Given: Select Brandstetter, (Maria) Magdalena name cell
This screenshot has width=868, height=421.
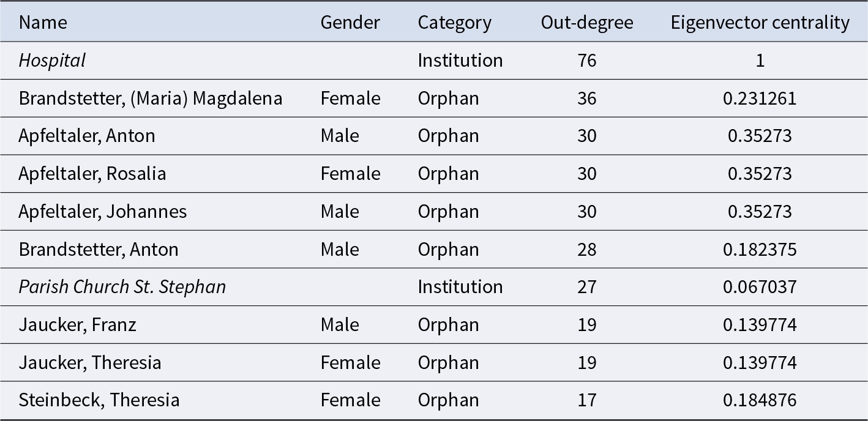Looking at the screenshot, I should tap(151, 98).
